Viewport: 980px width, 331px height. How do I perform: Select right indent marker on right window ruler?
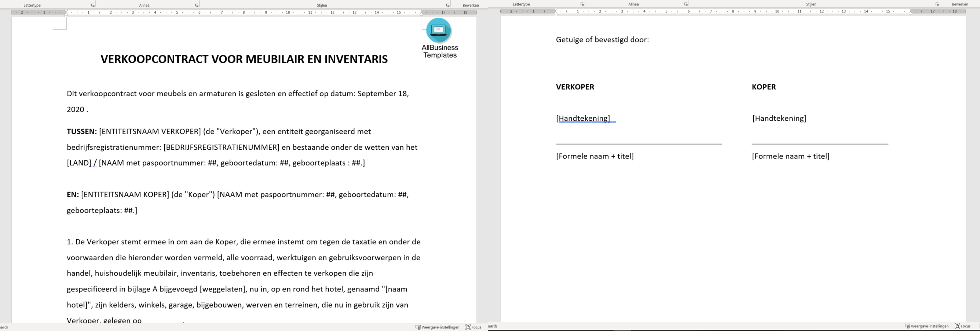(910, 12)
